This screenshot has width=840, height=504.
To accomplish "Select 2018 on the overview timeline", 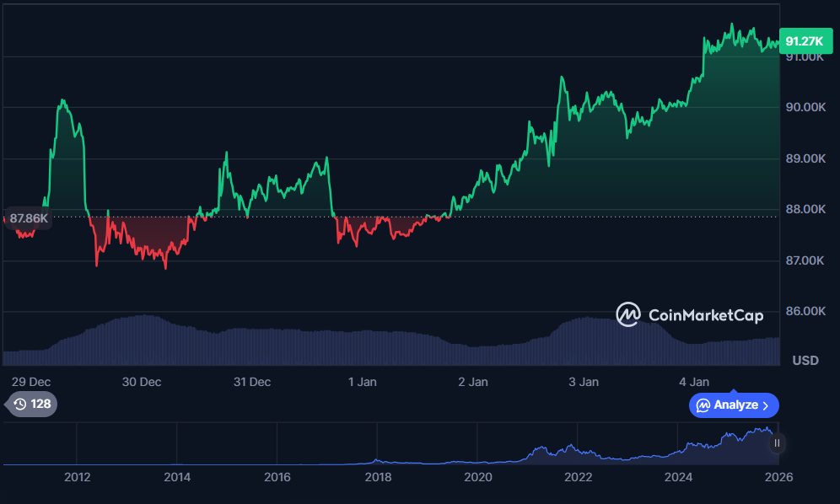I will (x=378, y=477).
